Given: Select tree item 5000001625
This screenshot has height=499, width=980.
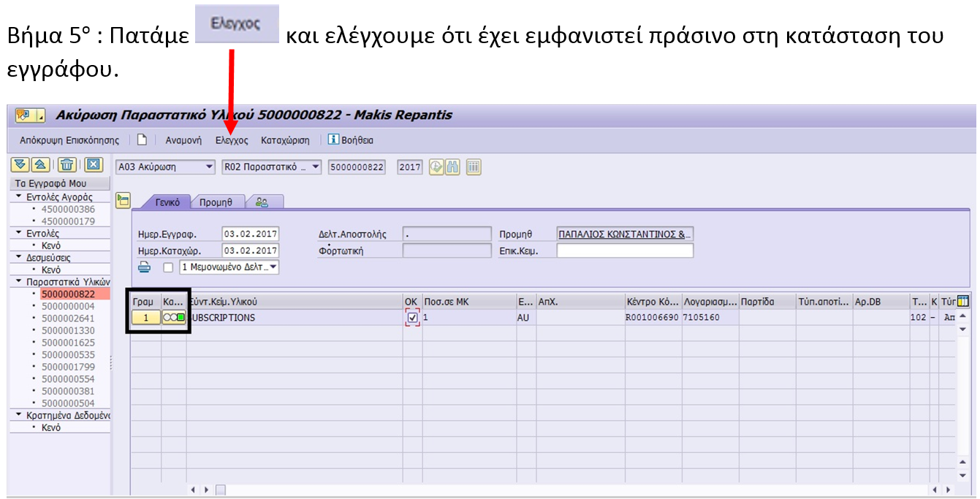Looking at the screenshot, I should pos(68,342).
